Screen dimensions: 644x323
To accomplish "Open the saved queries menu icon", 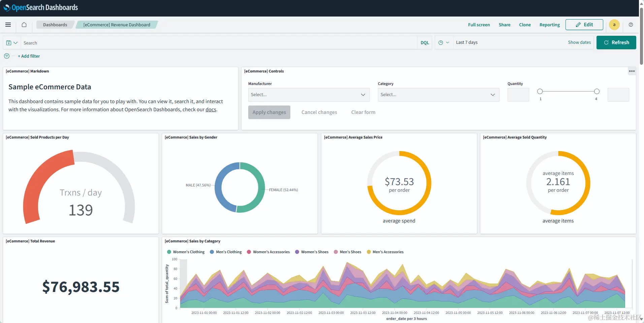I will pyautogui.click(x=12, y=43).
